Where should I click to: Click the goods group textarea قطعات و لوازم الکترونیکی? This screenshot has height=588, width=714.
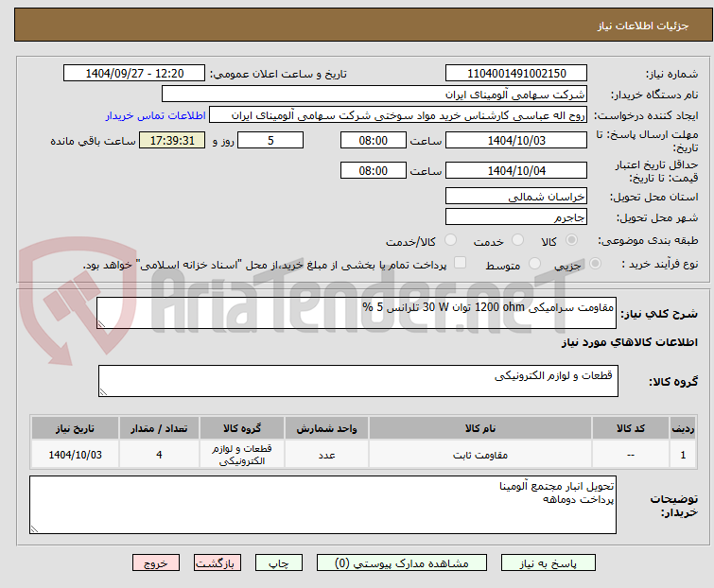point(357,381)
